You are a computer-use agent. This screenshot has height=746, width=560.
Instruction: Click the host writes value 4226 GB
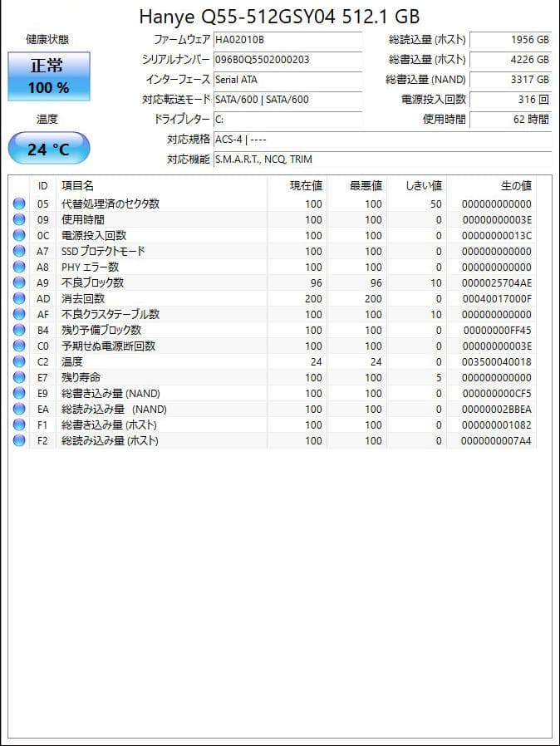[510, 60]
